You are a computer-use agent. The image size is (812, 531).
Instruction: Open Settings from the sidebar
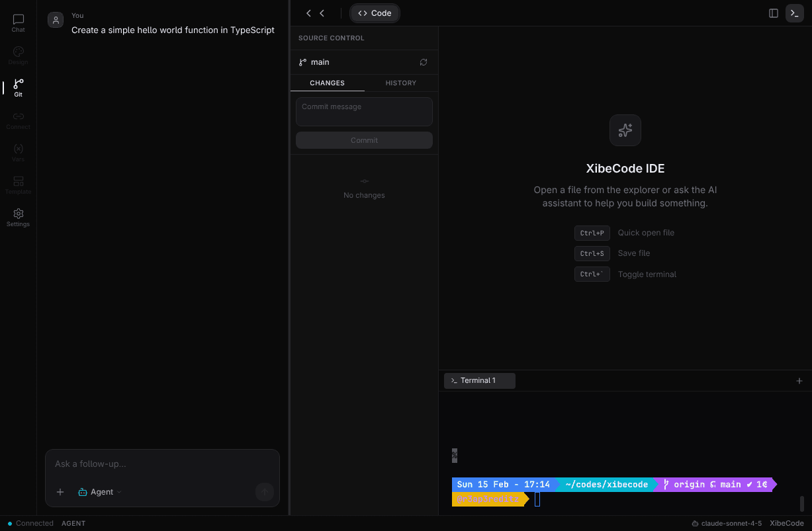(18, 217)
